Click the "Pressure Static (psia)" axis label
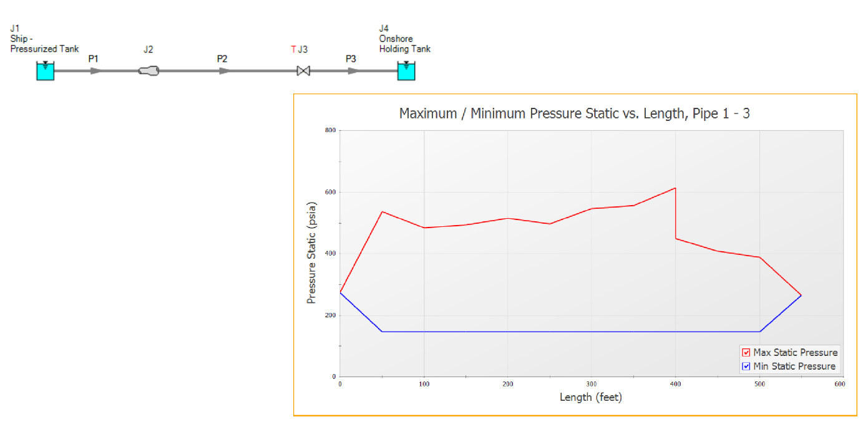The image size is (868, 427). (311, 253)
